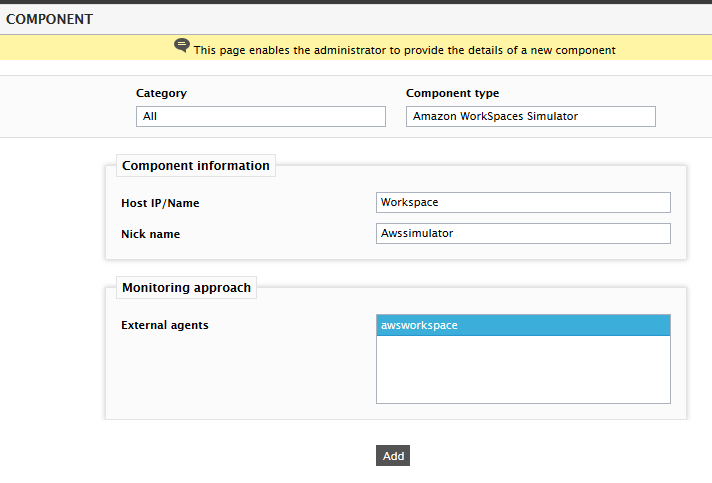The width and height of the screenshot is (712, 483).
Task: Click the Category label
Action: (x=161, y=93)
